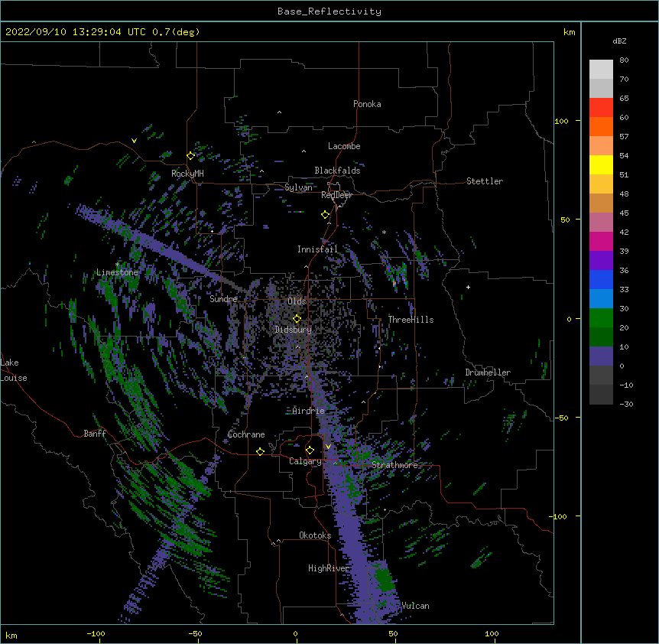Screen dimensions: 659x644
Task: Pick the red 65–60 dBZ legend swatch
Action: [601, 108]
